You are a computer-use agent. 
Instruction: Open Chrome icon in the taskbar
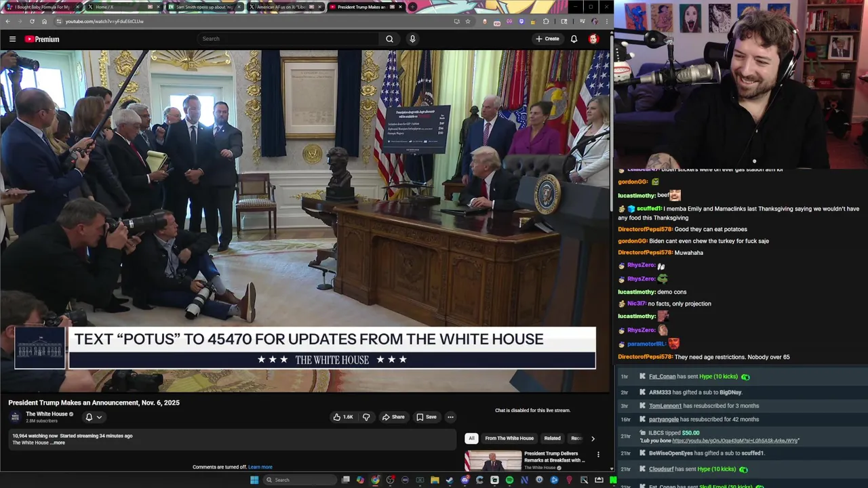click(x=375, y=480)
